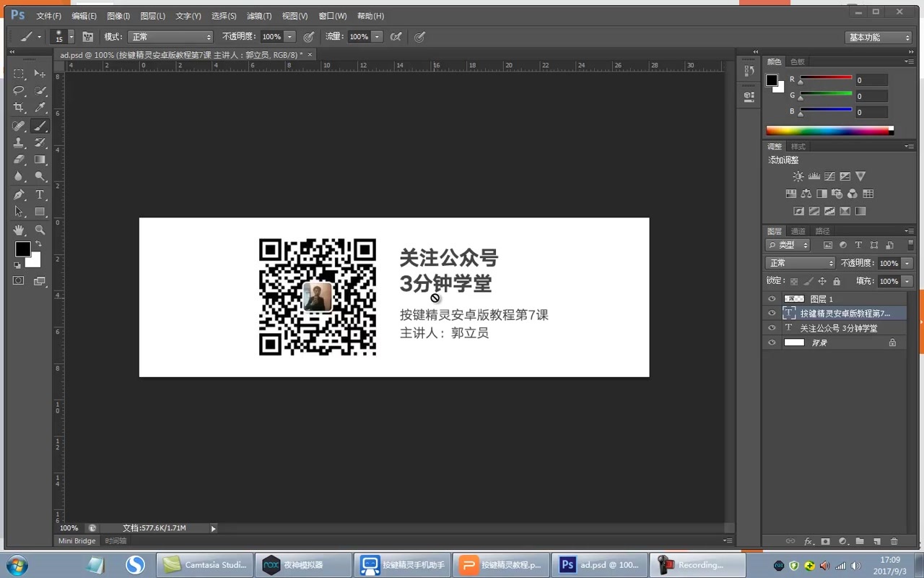The height and width of the screenshot is (578, 924).
Task: Select the Blur tool
Action: (19, 177)
